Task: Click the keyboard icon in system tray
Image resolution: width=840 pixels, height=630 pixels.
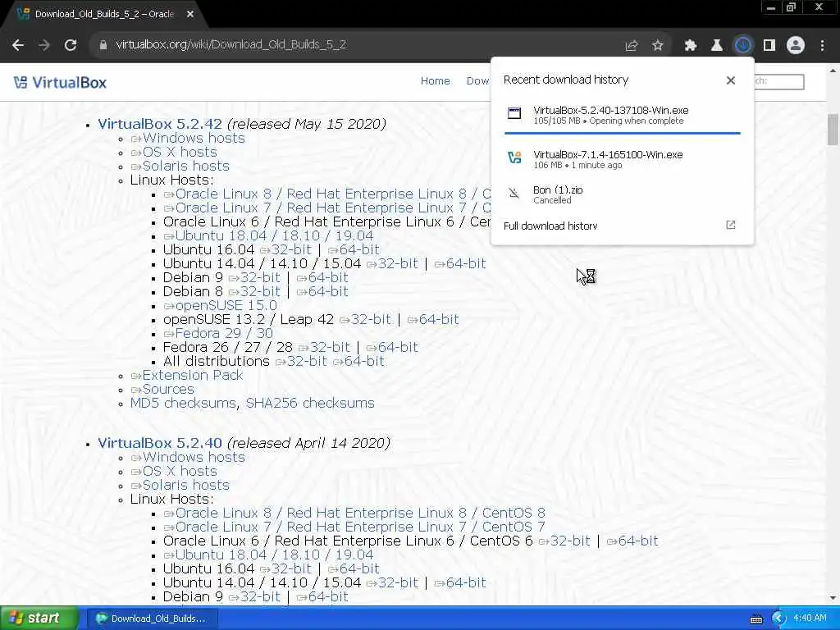Action: coord(756,619)
